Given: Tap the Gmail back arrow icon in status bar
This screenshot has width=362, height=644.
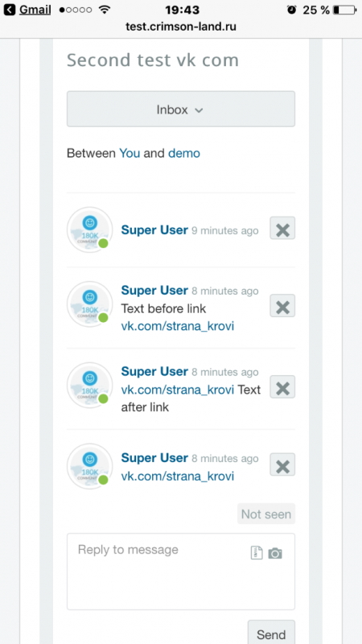Looking at the screenshot, I should (10, 10).
